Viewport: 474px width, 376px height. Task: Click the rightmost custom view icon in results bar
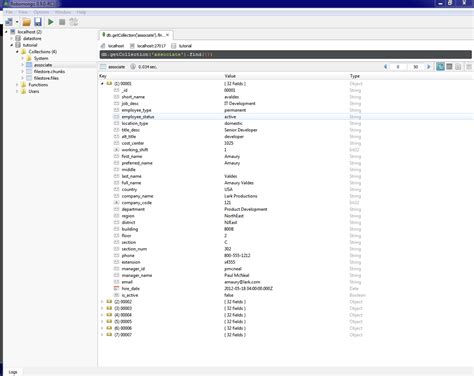[469, 67]
